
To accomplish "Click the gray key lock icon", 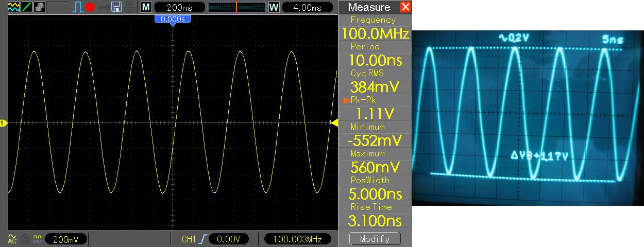I will point(103,8).
